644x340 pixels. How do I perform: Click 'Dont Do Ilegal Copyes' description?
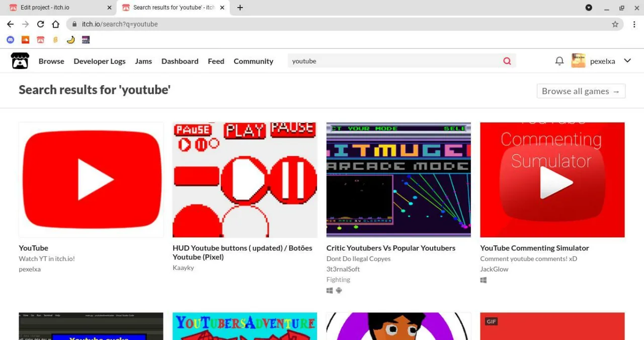coord(358,258)
